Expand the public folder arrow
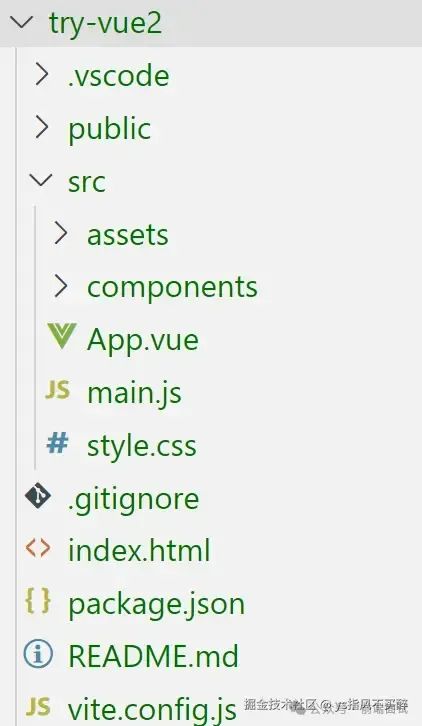Image resolution: width=422 pixels, height=726 pixels. (42, 127)
